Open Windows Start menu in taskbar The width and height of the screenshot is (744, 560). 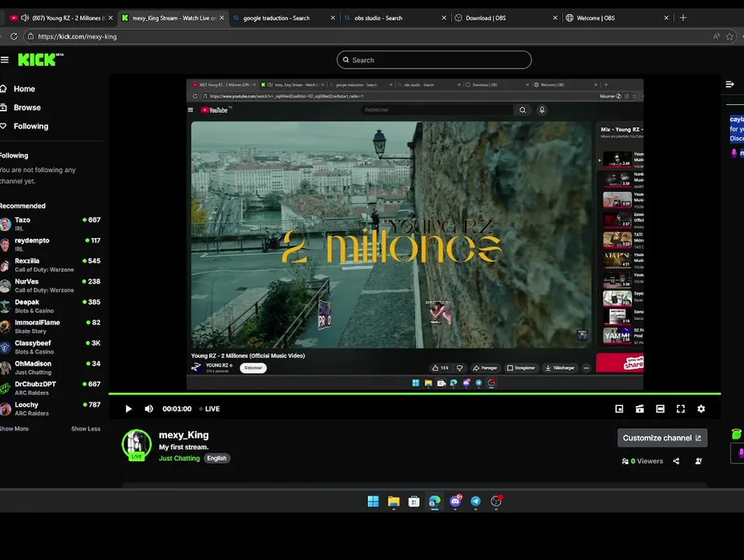(x=373, y=502)
